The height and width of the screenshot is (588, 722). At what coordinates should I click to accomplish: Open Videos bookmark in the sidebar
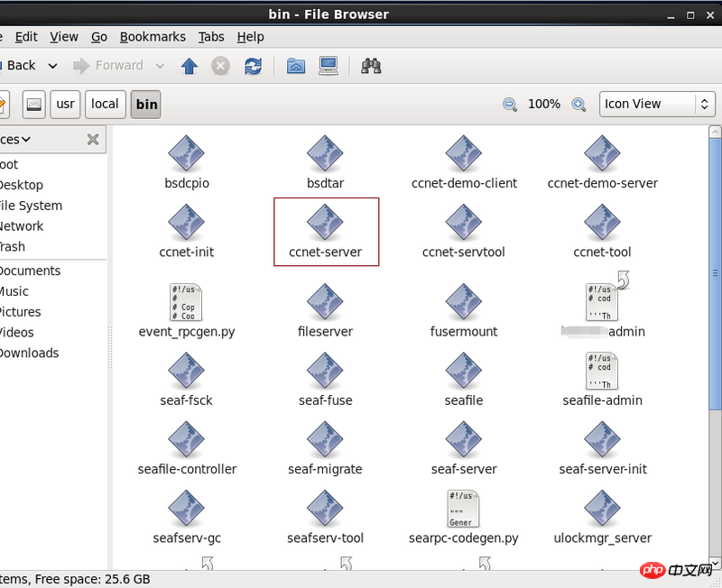pyautogui.click(x=17, y=332)
